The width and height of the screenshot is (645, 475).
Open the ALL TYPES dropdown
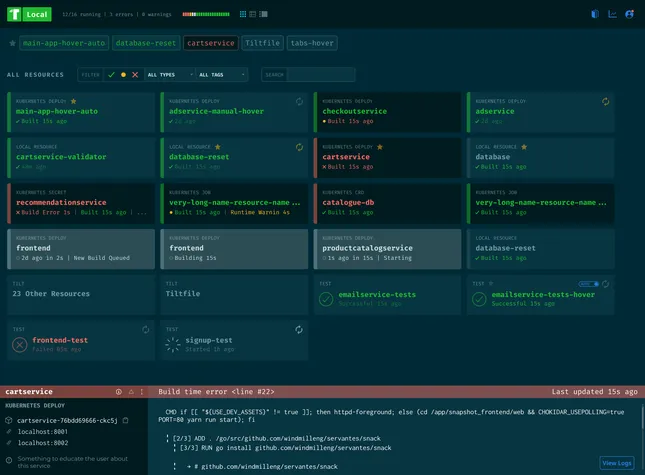pyautogui.click(x=170, y=75)
